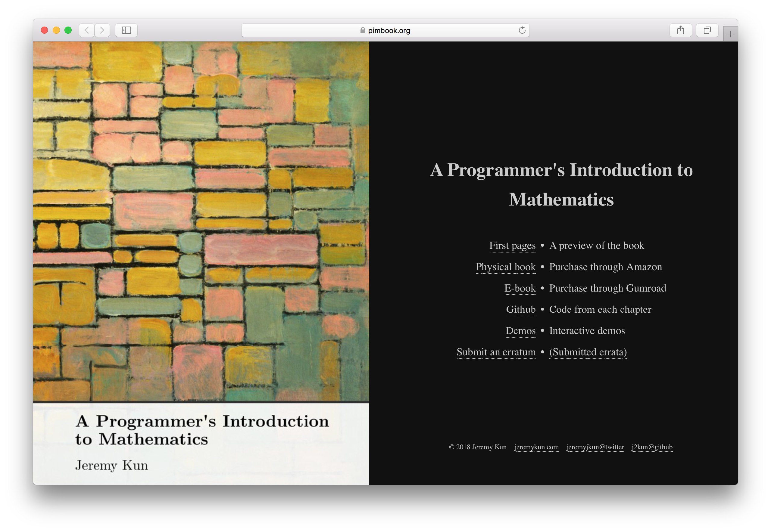Click the lock icon in address bar
771x532 pixels.
[363, 30]
